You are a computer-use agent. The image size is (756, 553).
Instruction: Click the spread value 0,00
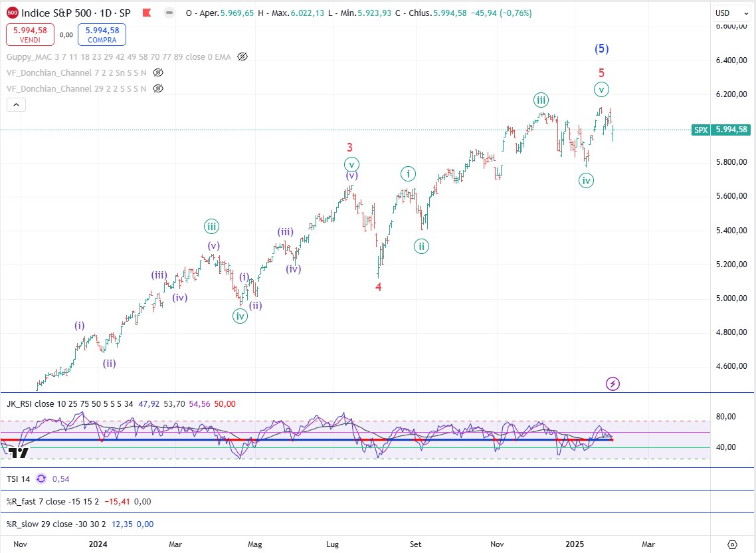(66, 35)
